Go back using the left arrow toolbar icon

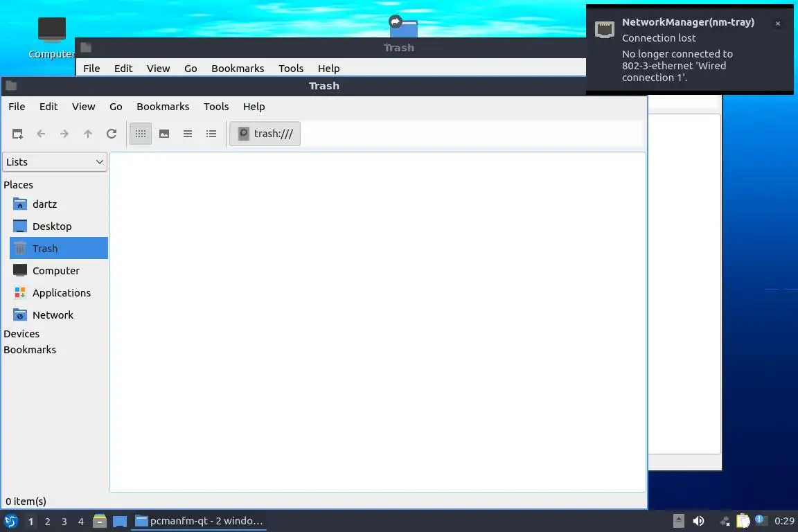tap(42, 134)
